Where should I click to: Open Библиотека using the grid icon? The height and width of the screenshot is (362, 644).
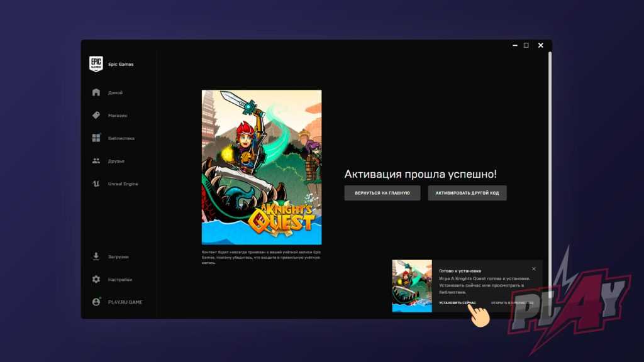96,138
